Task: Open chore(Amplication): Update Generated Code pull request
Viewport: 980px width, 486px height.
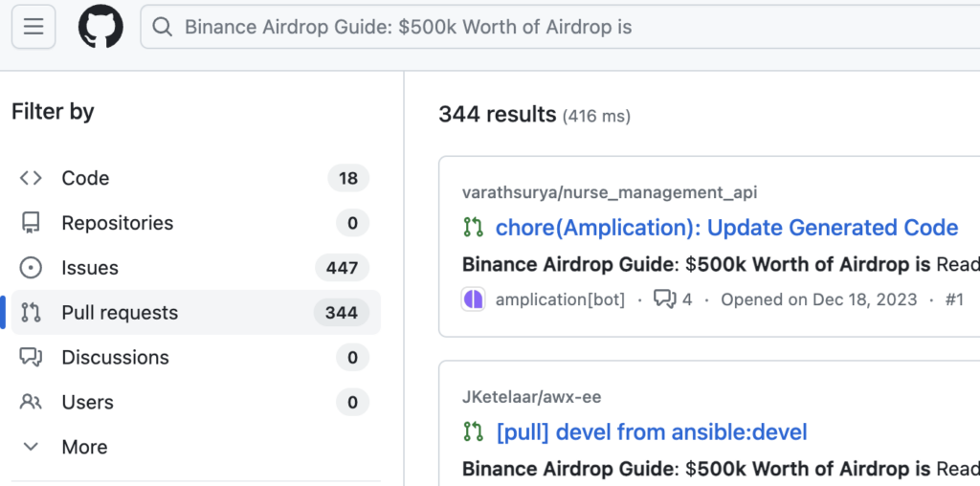Action: point(726,228)
